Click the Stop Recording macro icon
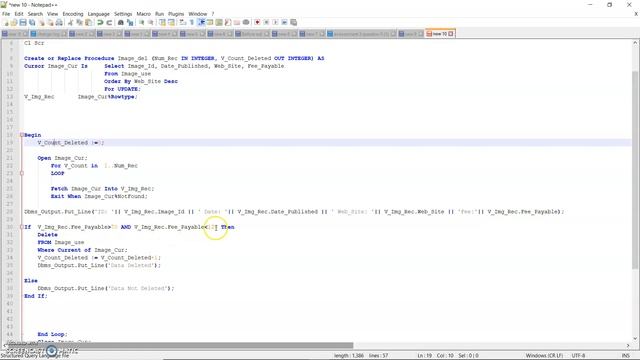This screenshot has width=640, height=360. pyautogui.click(x=266, y=22)
